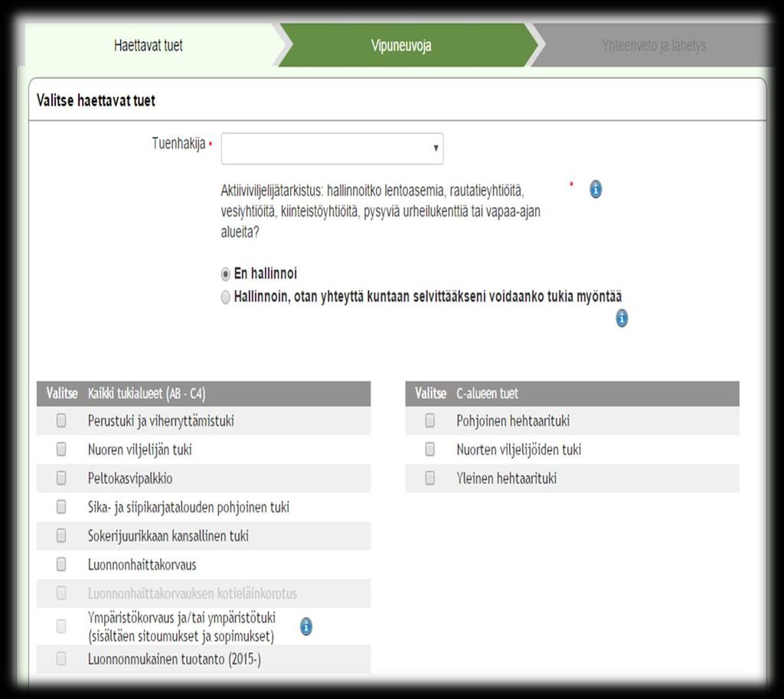Image resolution: width=784 pixels, height=699 pixels.
Task: Click the Pohjoinen hehtaarituki row label
Action: click(513, 421)
